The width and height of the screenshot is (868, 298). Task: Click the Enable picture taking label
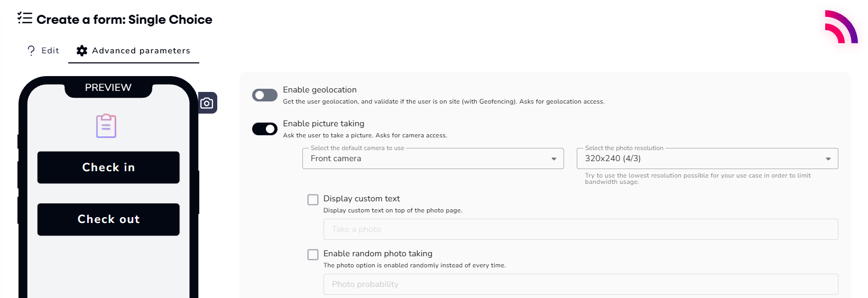click(324, 124)
